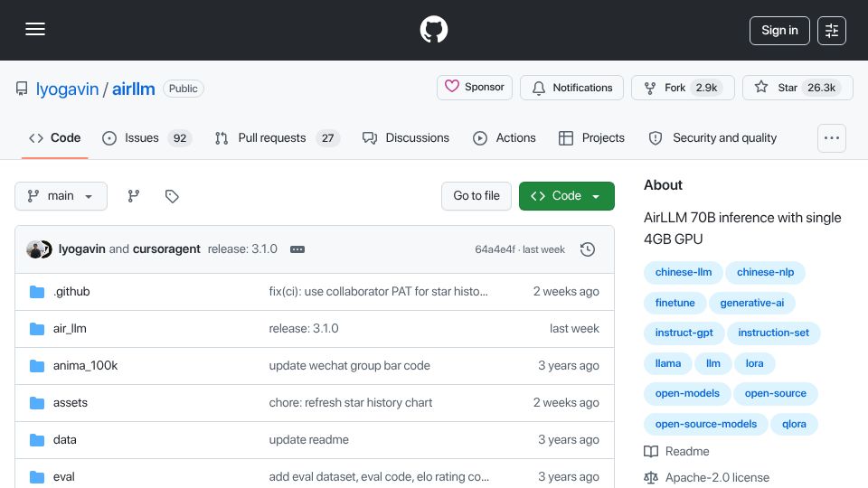Open the lyogavin owner profile link
Screen dimensions: 868x488
[x=67, y=89]
